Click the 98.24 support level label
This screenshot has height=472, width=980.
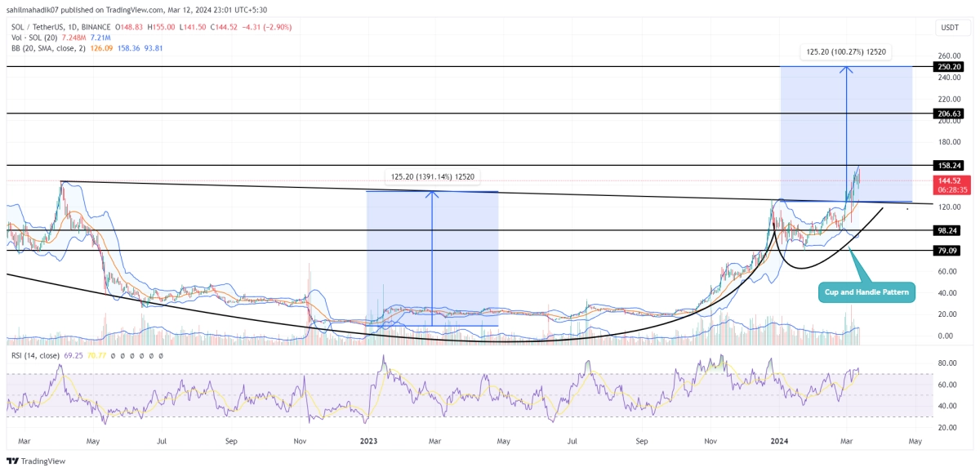click(948, 231)
